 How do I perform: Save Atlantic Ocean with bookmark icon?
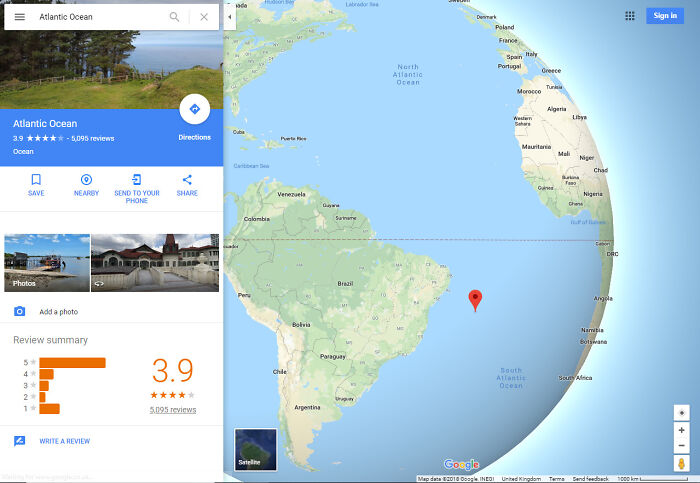click(36, 179)
